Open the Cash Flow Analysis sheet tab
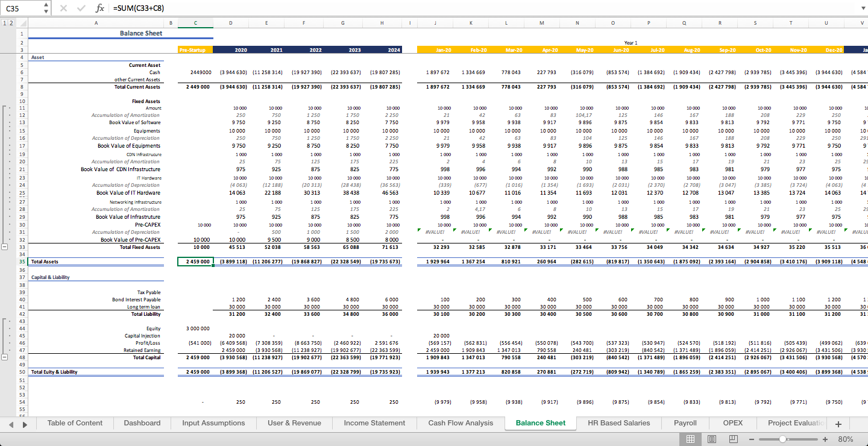 click(x=461, y=423)
